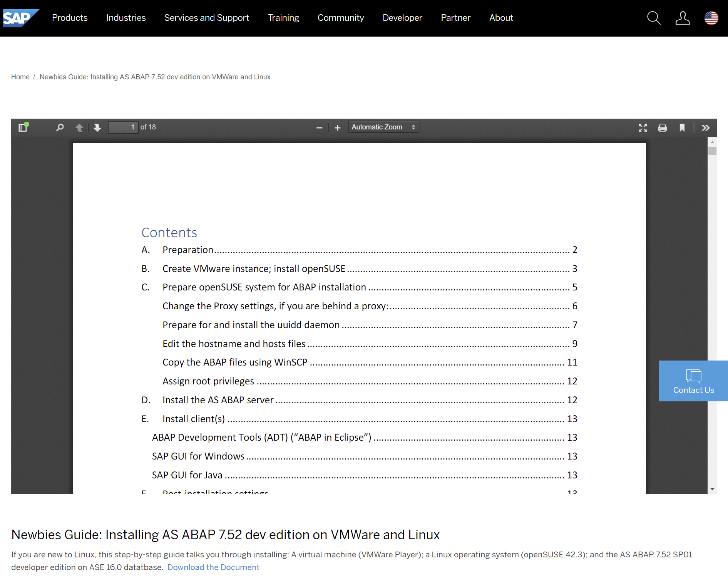This screenshot has width=728, height=577.
Task: Click SAP GUI for Java entry
Action: [x=365, y=475]
